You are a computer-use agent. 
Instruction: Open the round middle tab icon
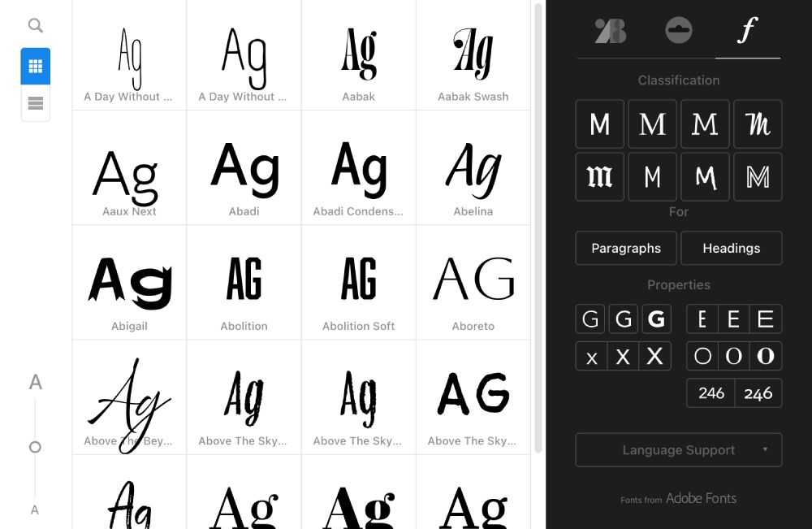(x=678, y=30)
